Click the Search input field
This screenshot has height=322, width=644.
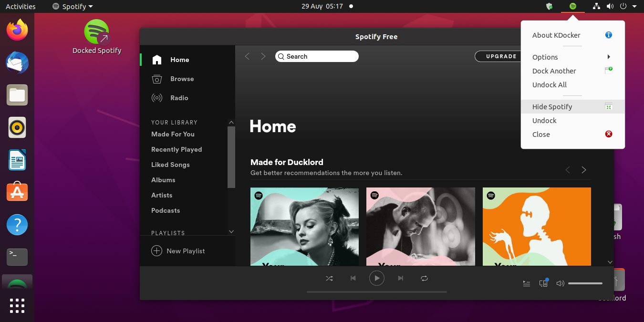[317, 56]
